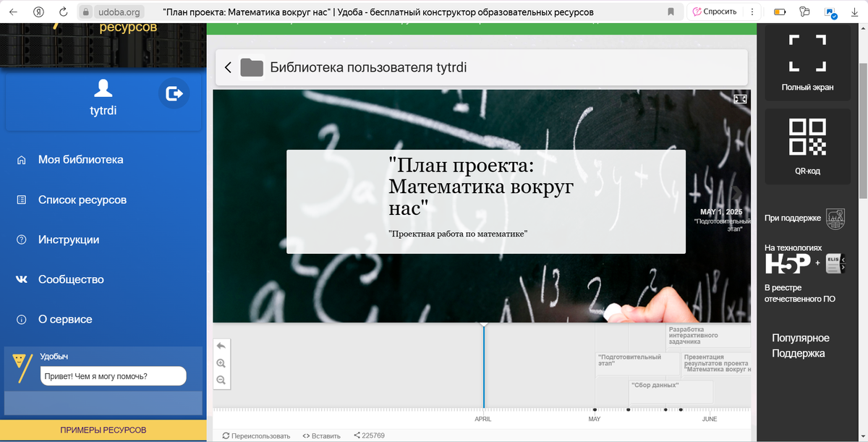Image resolution: width=868 pixels, height=442 pixels.
Task: Open О сервисе in sidebar
Action: point(65,319)
